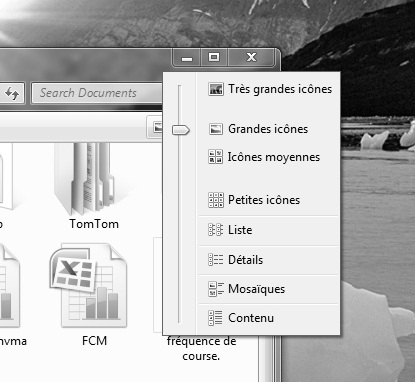Click the fréquence de course file name

coord(201,349)
